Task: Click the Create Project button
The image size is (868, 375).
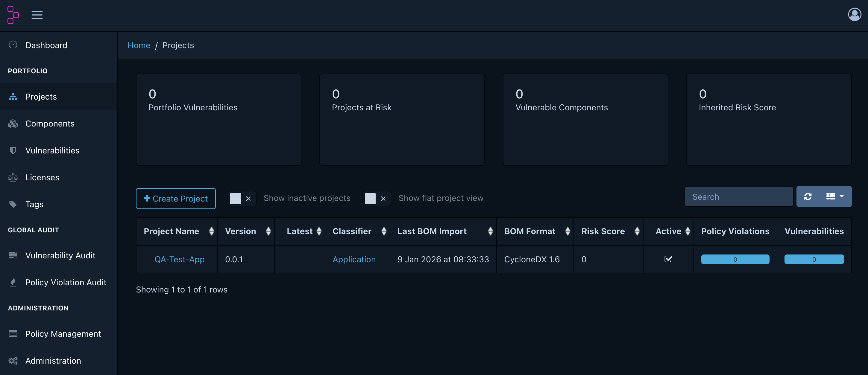Action: 176,199
